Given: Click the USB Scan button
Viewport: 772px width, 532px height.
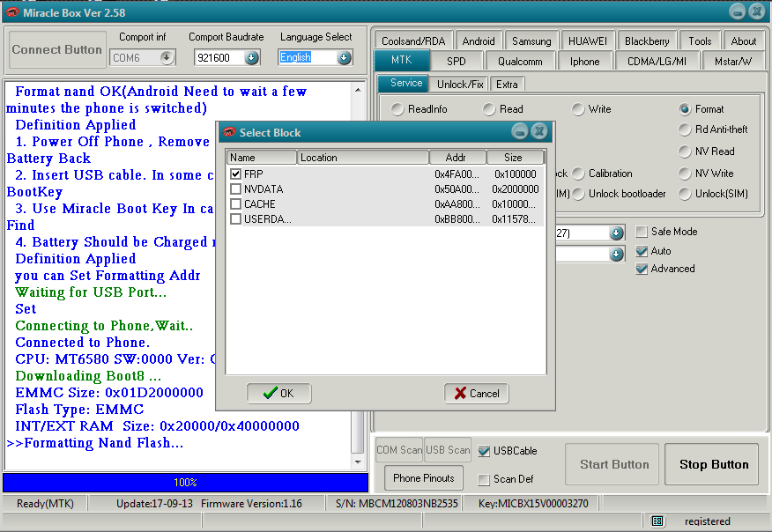Looking at the screenshot, I should (x=448, y=450).
